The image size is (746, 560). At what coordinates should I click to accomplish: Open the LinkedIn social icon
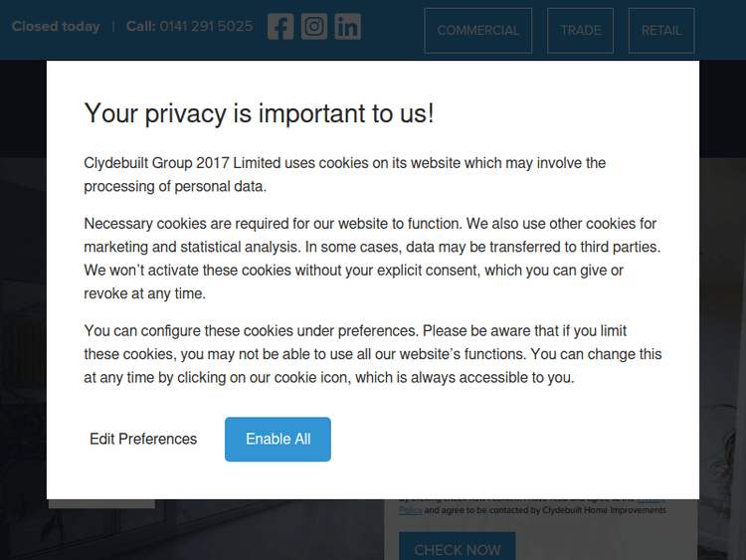(347, 27)
